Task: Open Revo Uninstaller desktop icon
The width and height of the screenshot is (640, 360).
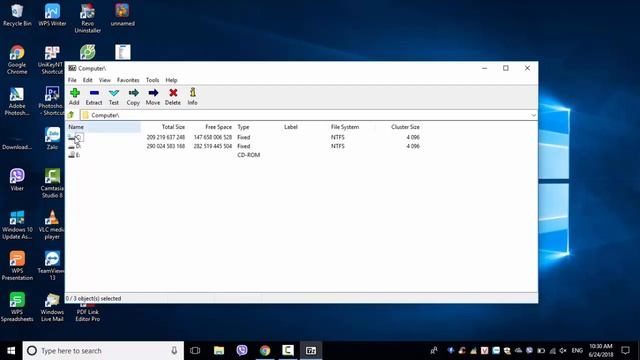Action: tap(87, 18)
